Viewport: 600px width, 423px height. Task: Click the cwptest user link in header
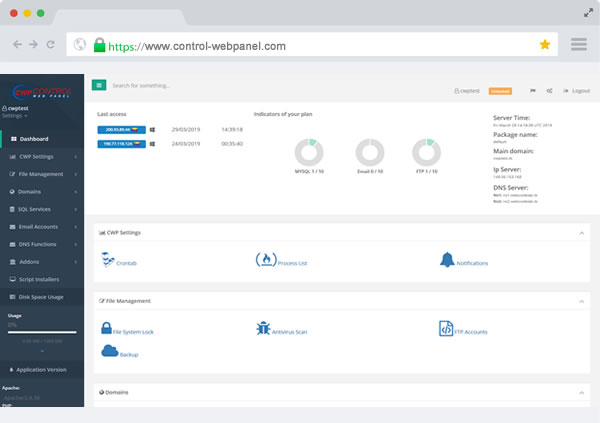tap(466, 90)
